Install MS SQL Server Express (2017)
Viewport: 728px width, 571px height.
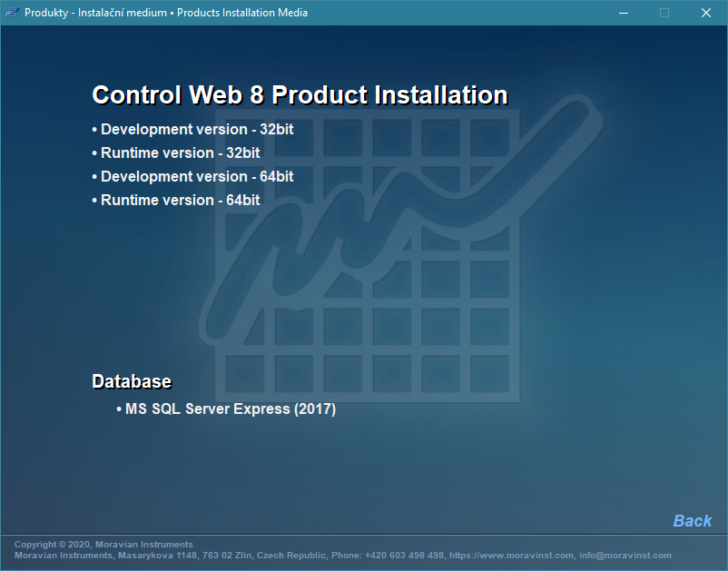point(230,409)
